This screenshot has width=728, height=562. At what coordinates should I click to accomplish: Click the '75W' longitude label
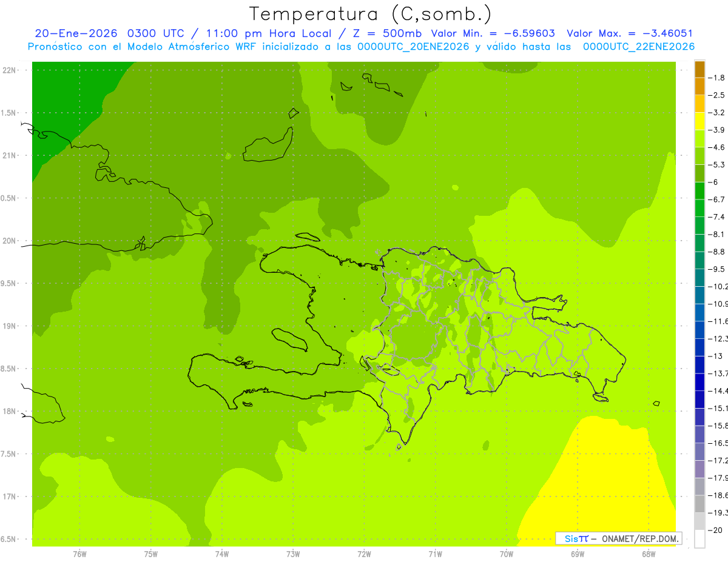point(150,554)
